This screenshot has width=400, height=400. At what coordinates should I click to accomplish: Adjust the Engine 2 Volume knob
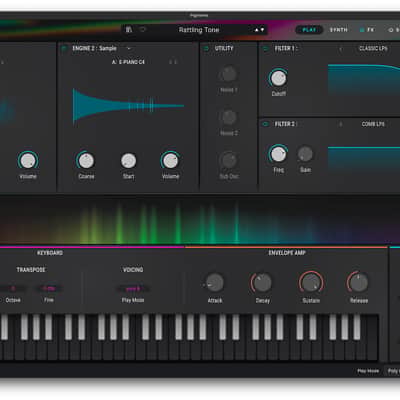click(170, 161)
